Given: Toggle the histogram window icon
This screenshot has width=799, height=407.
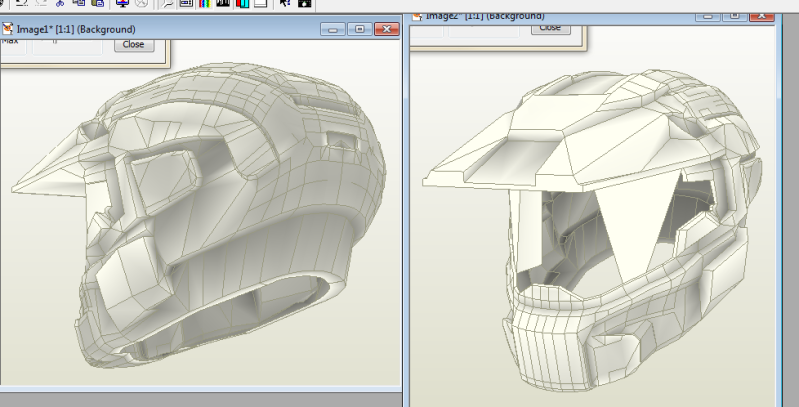Looking at the screenshot, I should [x=223, y=3].
